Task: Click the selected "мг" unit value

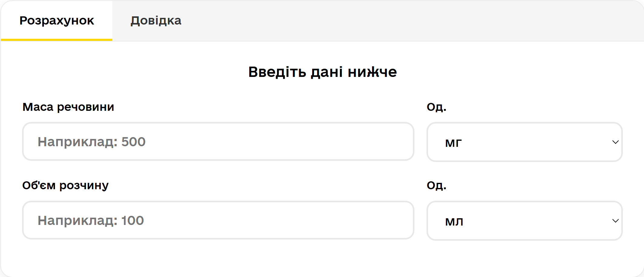Action: click(x=453, y=143)
